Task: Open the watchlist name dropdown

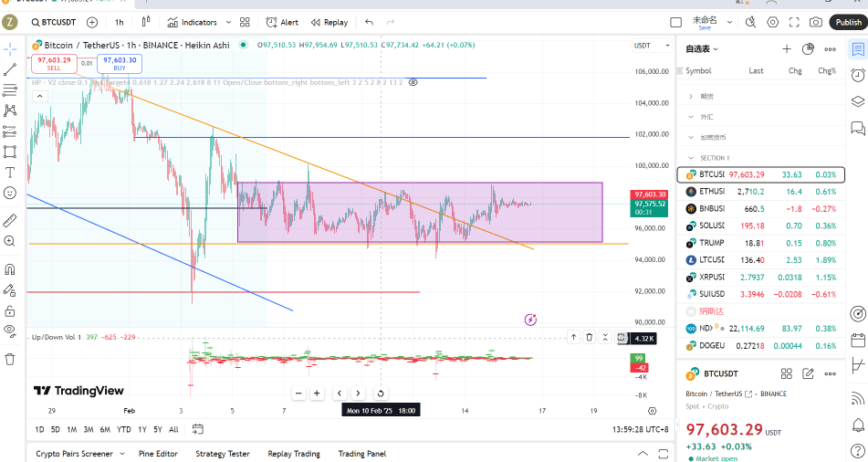Action: click(701, 48)
